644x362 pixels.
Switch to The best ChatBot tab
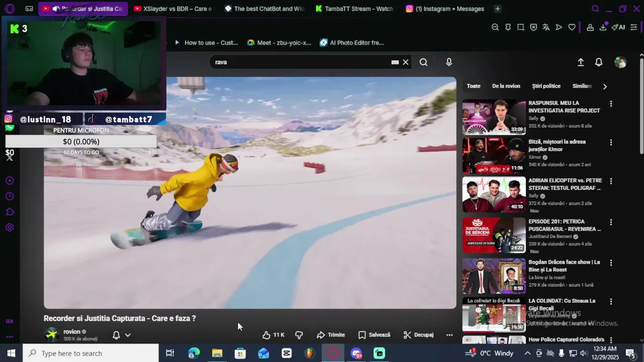click(265, 9)
